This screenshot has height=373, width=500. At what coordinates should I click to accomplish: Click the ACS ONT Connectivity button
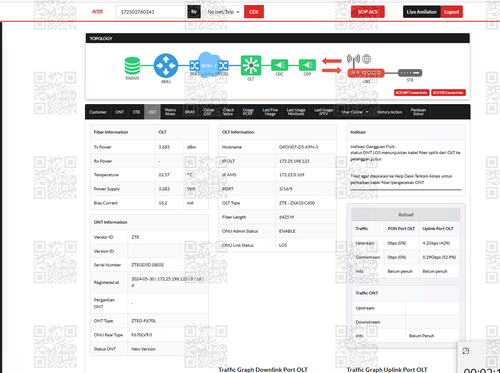point(412,93)
